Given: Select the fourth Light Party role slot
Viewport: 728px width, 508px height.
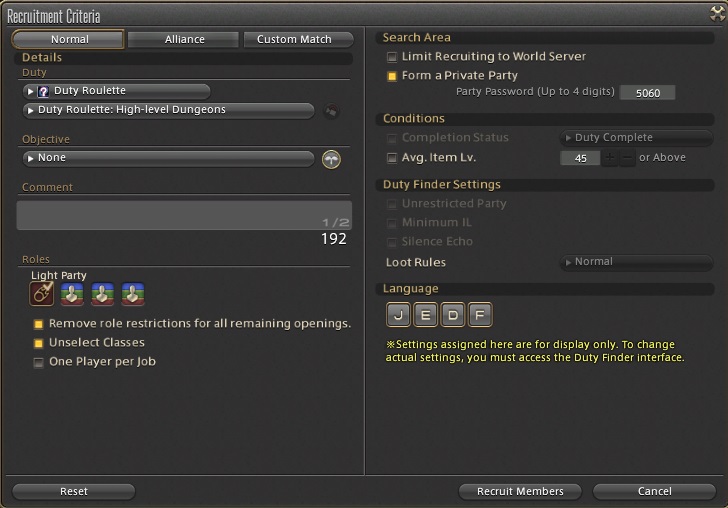Looking at the screenshot, I should coord(133,294).
